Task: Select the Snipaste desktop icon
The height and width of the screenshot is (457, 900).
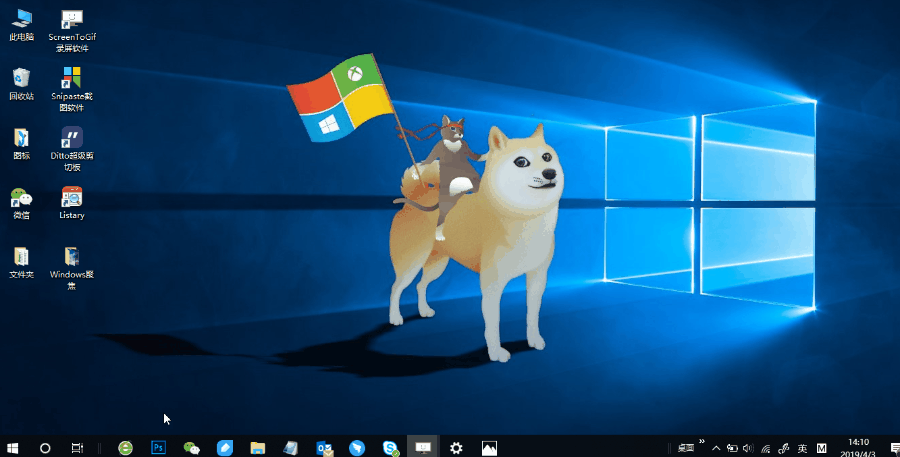Action: (72, 79)
